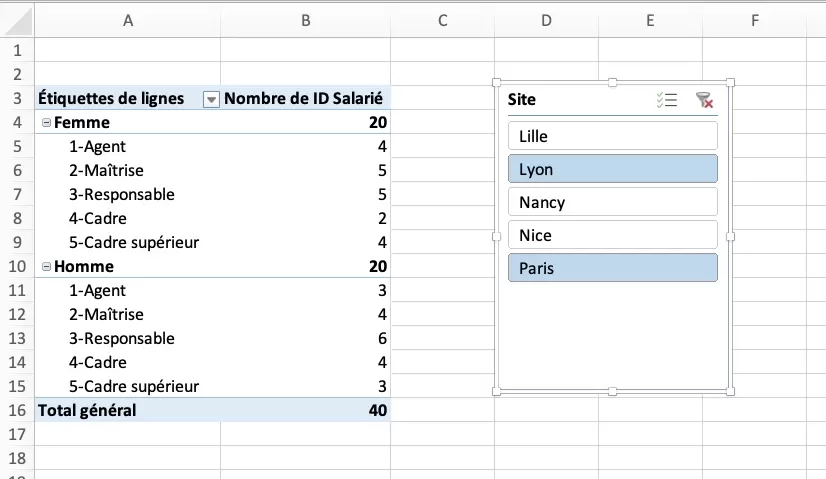
Task: Open the Étiquettes de lignes filter dropdown
Action: tap(211, 99)
